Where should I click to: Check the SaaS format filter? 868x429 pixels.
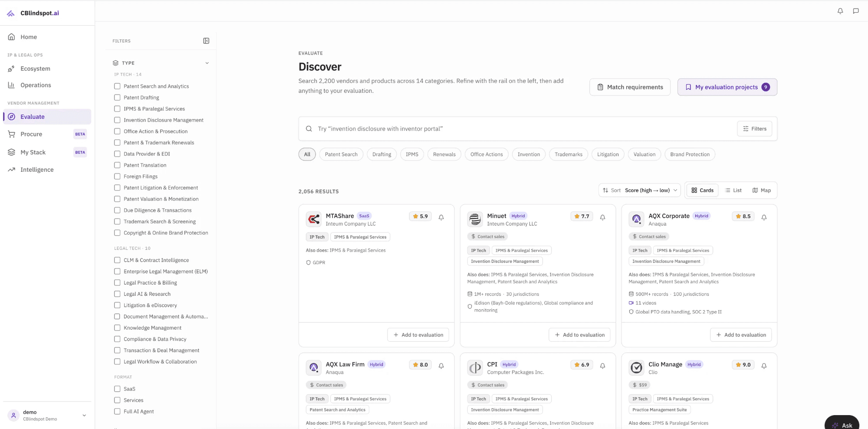click(117, 389)
